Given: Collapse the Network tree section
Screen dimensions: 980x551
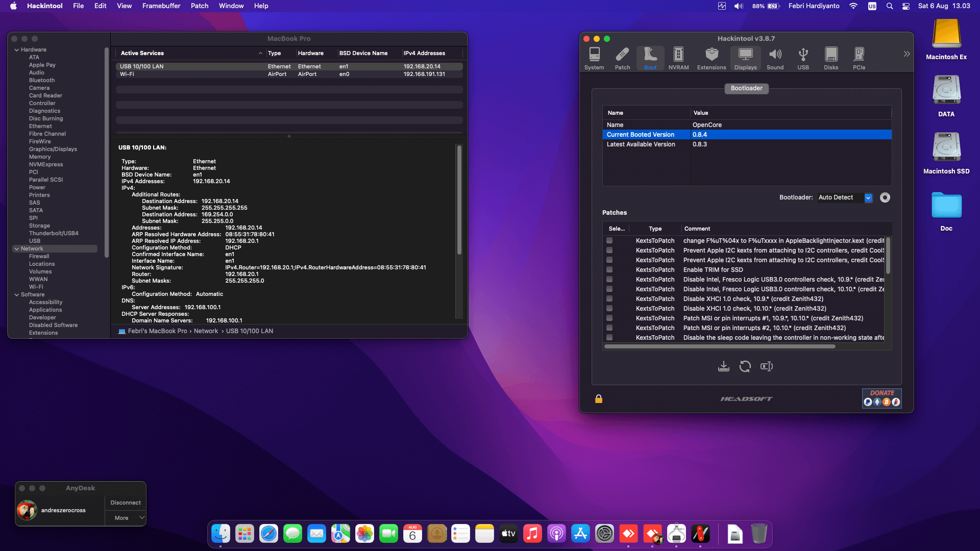Looking at the screenshot, I should click(x=17, y=248).
